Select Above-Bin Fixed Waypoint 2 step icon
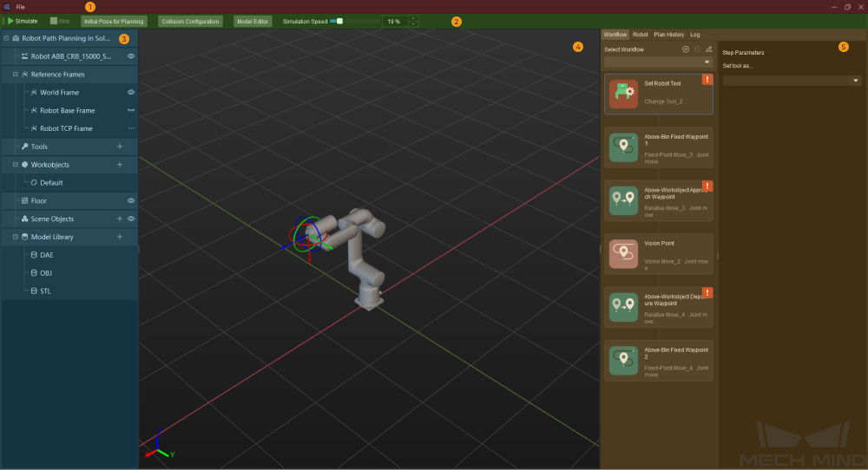This screenshot has width=868, height=470. pos(623,361)
